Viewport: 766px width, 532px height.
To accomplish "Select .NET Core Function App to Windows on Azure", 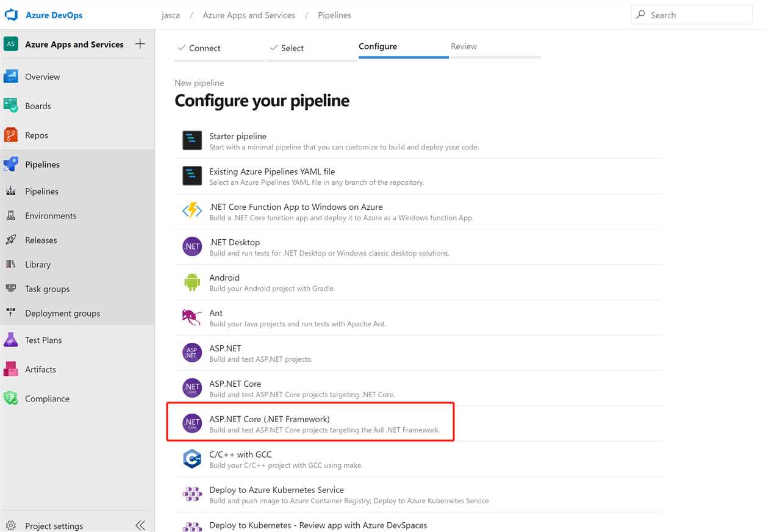I will click(418, 212).
